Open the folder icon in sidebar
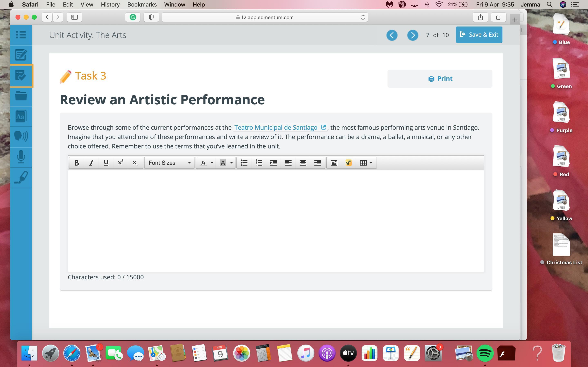Screen dimensions: 588x367 [x=21, y=96]
